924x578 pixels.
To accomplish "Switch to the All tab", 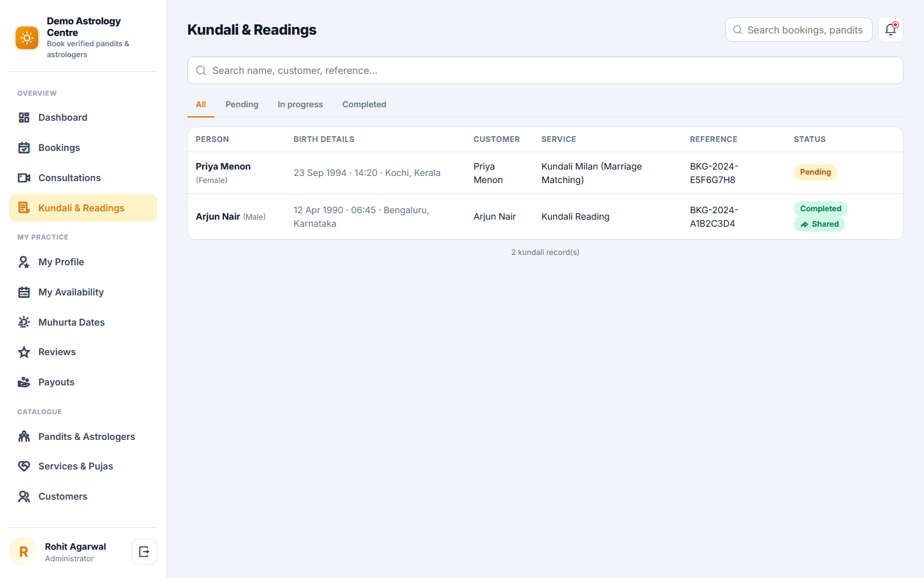I will point(201,105).
